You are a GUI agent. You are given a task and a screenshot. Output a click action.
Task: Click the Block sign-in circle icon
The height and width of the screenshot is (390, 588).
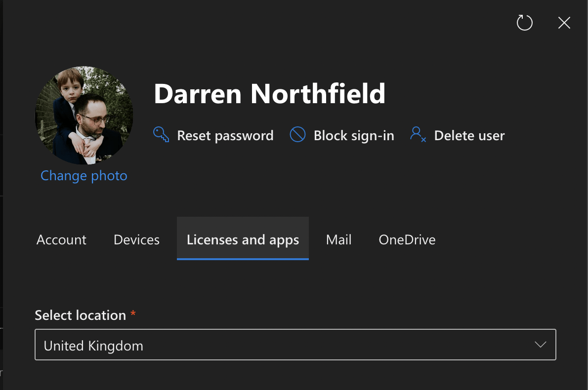point(297,135)
